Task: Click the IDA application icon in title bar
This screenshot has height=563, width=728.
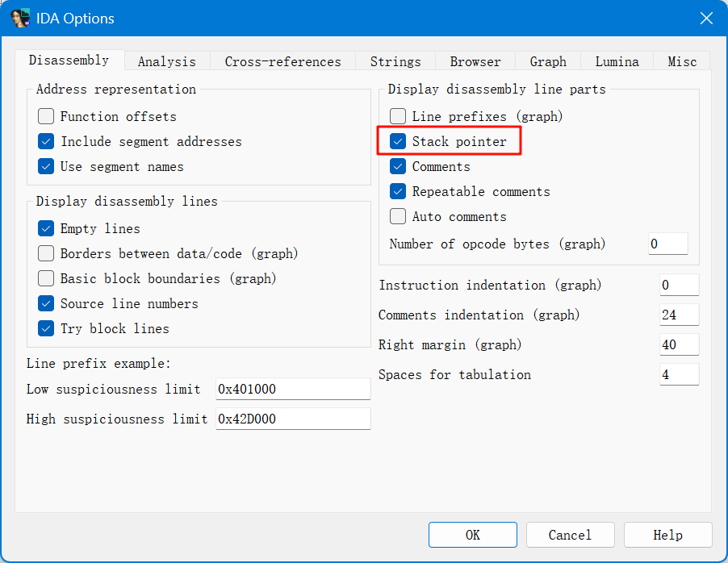Action: [x=20, y=18]
